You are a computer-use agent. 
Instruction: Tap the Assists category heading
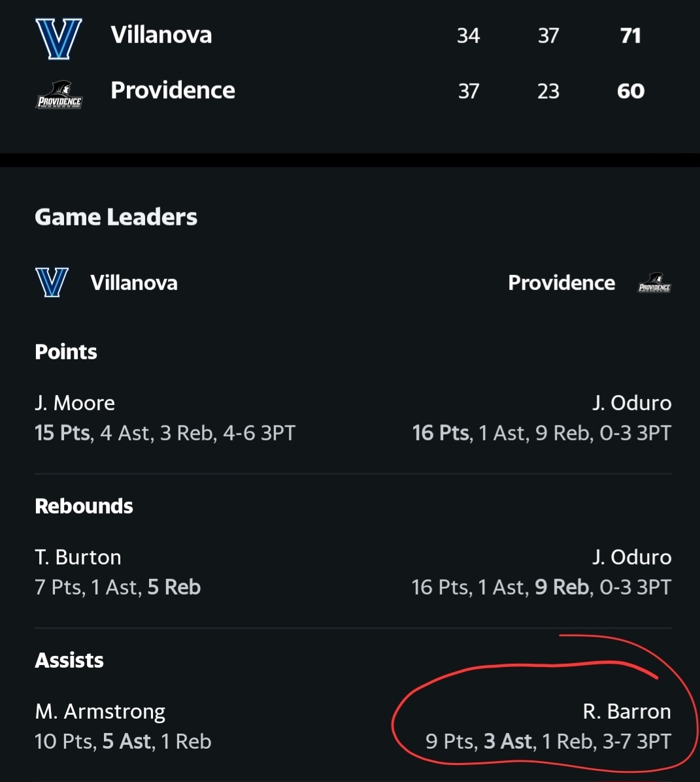point(69,660)
